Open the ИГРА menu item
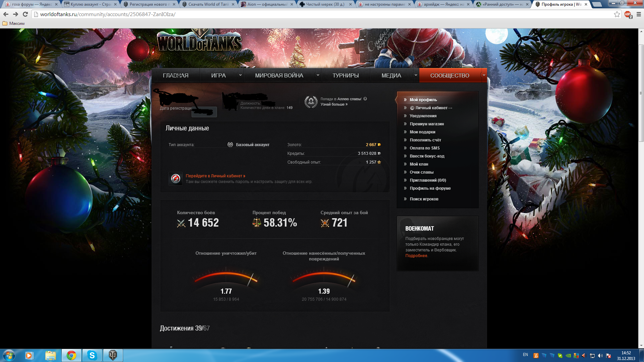 click(219, 75)
